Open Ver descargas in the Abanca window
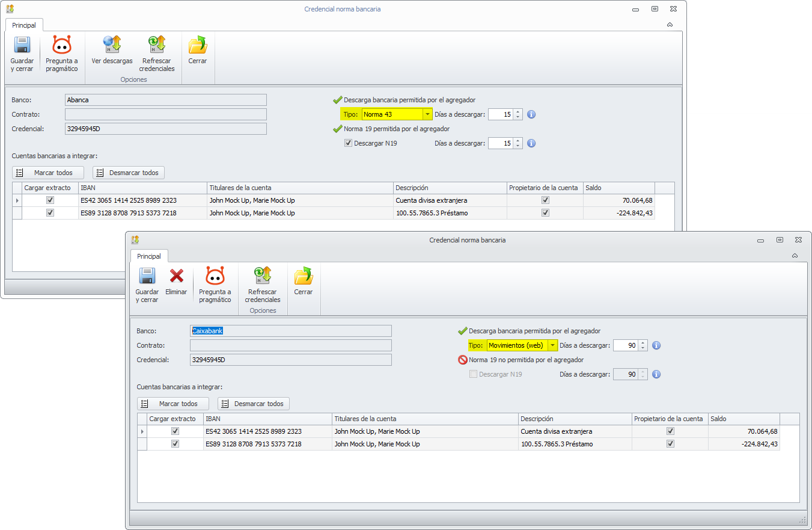The height and width of the screenshot is (530, 812). pyautogui.click(x=112, y=51)
